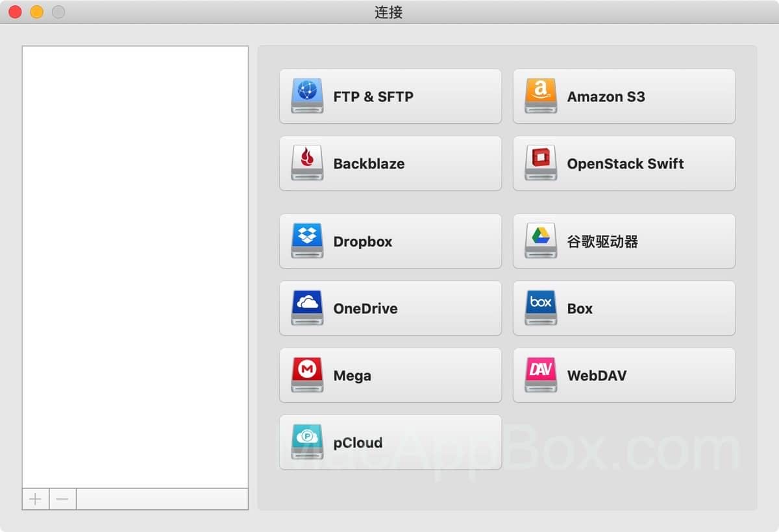Choose the OpenStack Swift label
The width and height of the screenshot is (779, 532).
(x=625, y=163)
